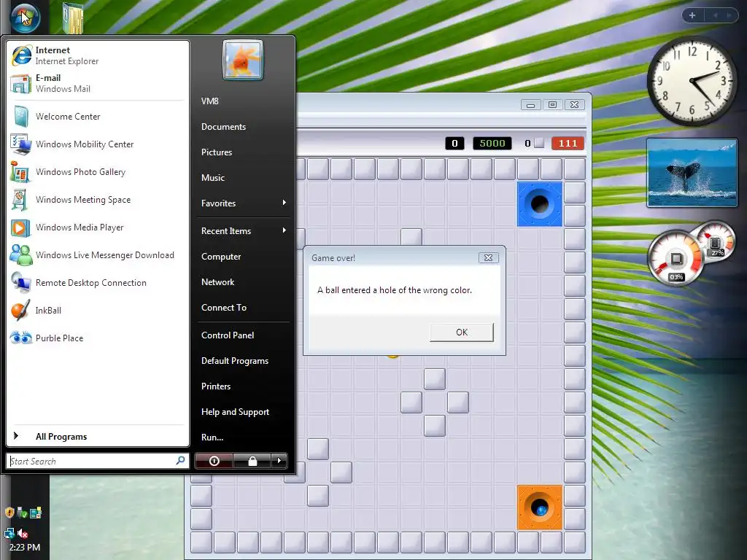Click the Internet Explorer icon
Screen dimensions: 747x560
pos(21,55)
